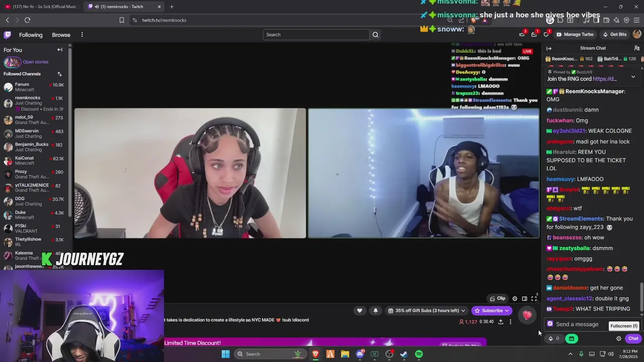Screen dimensions: 644x362
Task: Open the whispers speech-bubble icon
Action: tap(546, 34)
